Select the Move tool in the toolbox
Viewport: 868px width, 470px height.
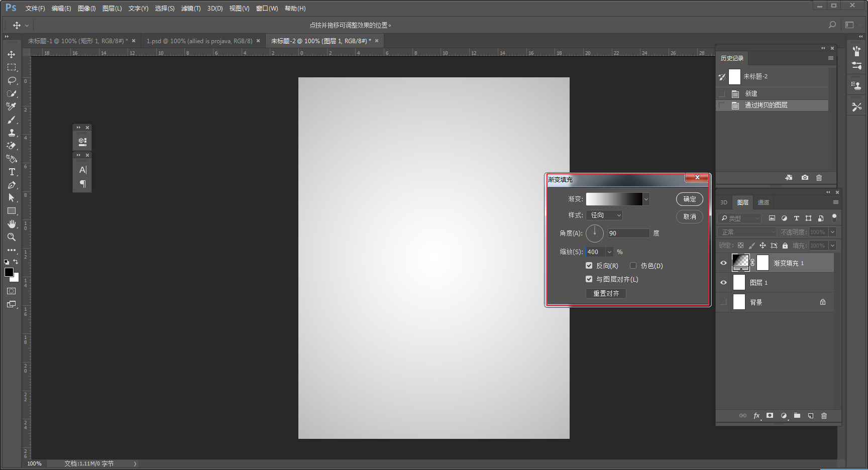12,54
